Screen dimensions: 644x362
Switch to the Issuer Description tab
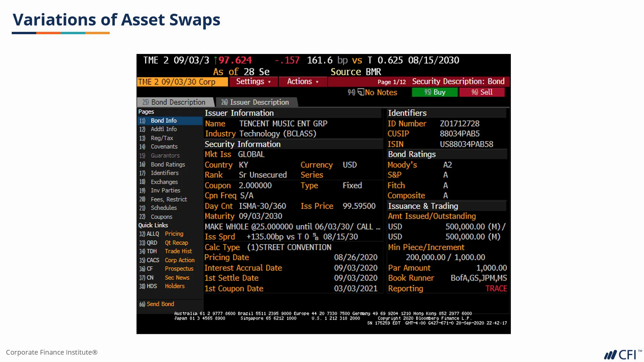[256, 102]
